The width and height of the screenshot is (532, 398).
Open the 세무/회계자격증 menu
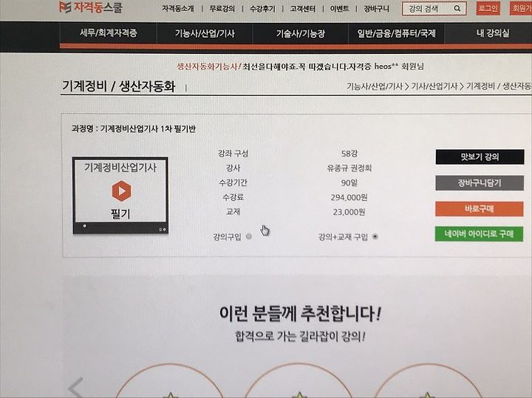(109, 33)
